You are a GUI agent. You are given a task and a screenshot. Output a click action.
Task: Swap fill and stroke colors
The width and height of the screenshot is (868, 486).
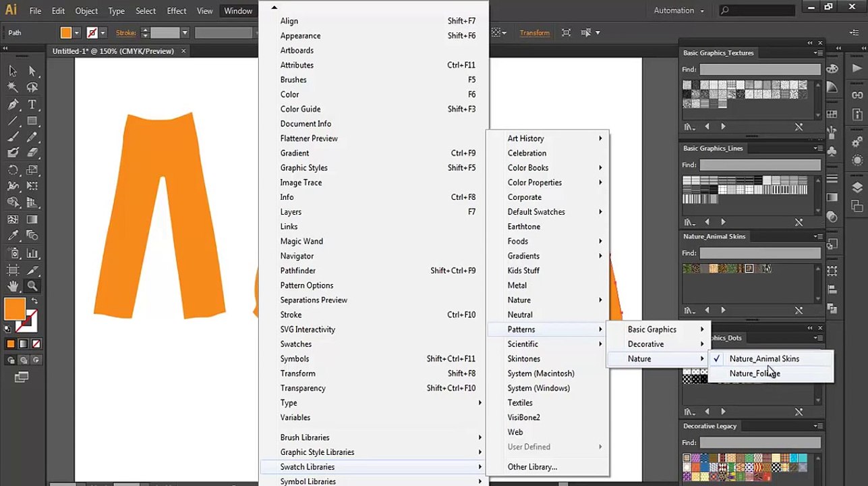pyautogui.click(x=34, y=301)
